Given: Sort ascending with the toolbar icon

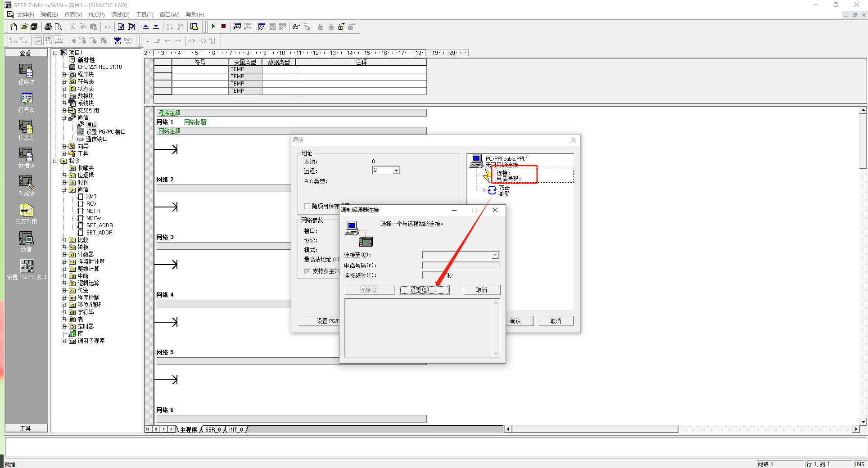Looking at the screenshot, I should click(170, 27).
